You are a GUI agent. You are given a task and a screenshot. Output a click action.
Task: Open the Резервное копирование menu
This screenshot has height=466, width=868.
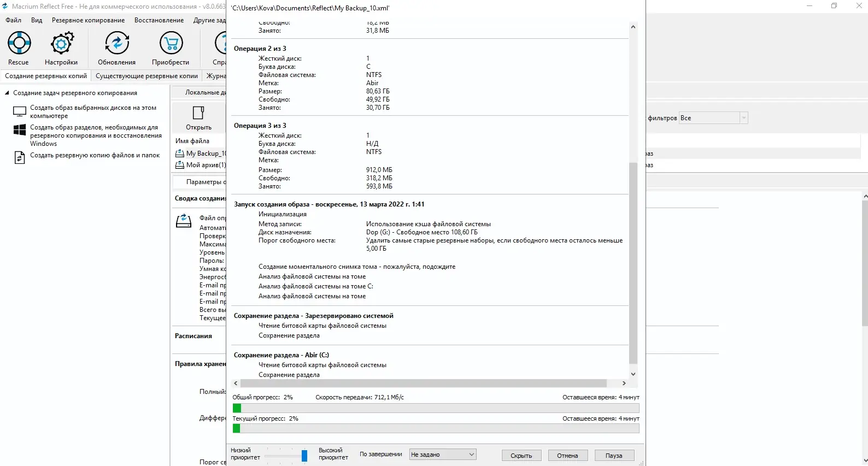(x=89, y=20)
